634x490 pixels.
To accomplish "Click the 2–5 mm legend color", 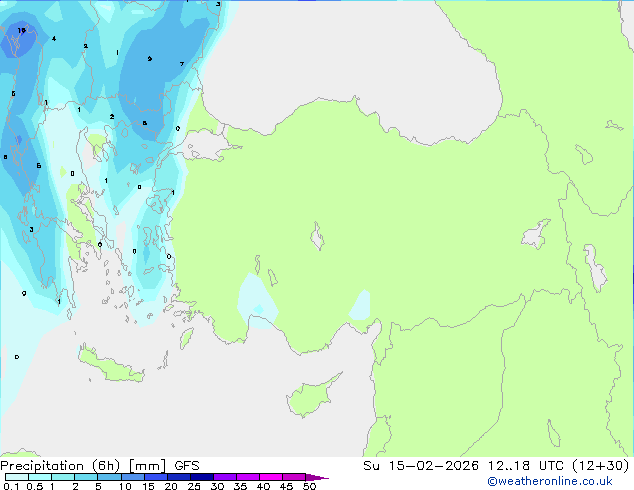I will pyautogui.click(x=86, y=477).
